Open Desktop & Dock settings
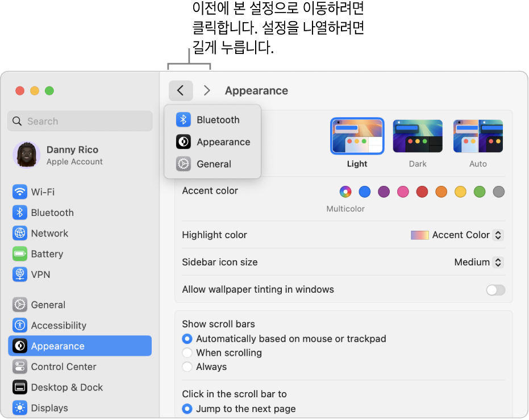 (x=80, y=387)
